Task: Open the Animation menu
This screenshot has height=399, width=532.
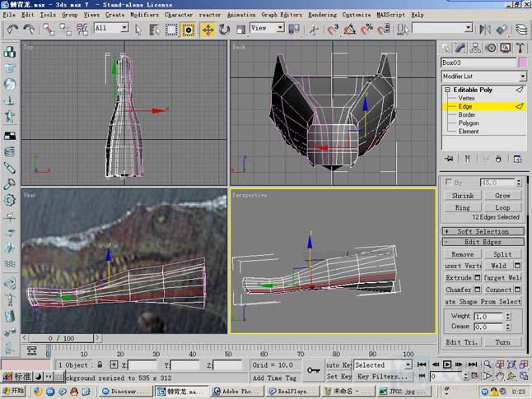Action: point(241,15)
